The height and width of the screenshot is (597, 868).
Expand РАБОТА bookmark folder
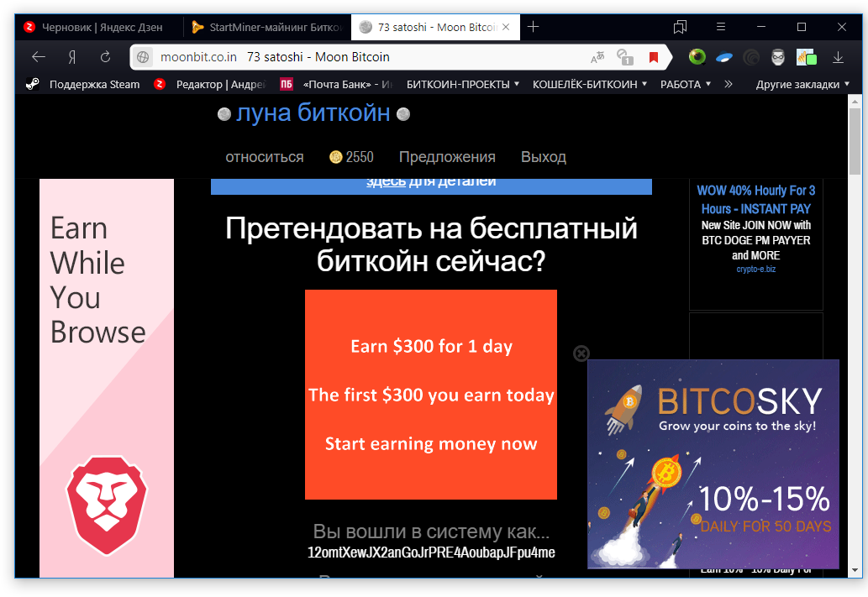click(x=686, y=84)
